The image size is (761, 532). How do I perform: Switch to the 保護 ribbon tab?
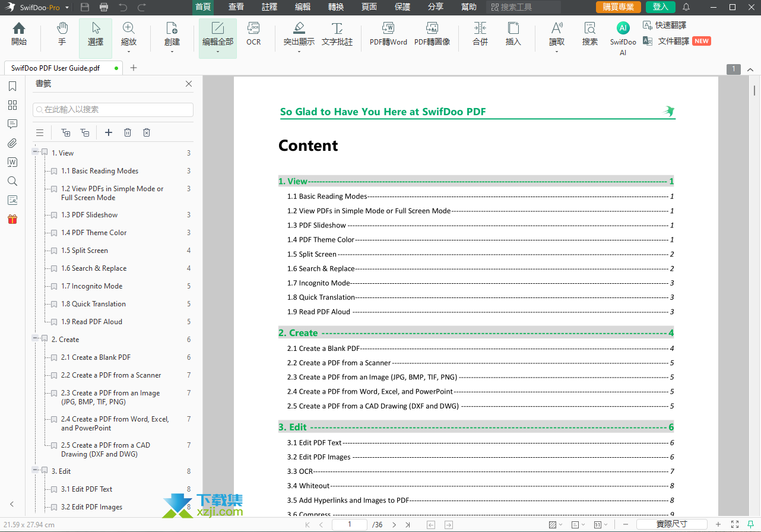[x=402, y=7]
